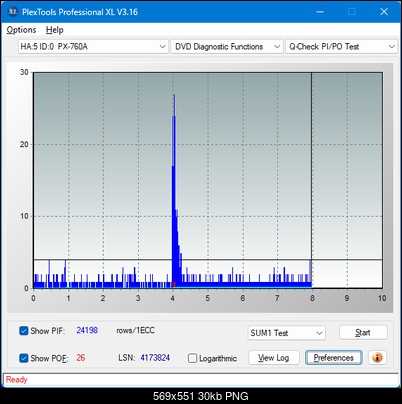Viewport: 402px width, 404px height.
Task: Click the tall blue error spike in graph
Action: point(174,190)
